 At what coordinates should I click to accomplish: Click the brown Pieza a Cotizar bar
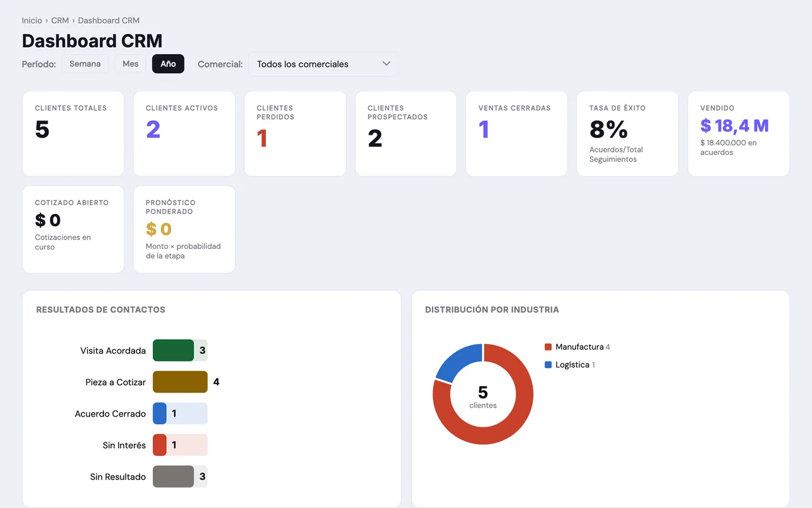coord(180,382)
